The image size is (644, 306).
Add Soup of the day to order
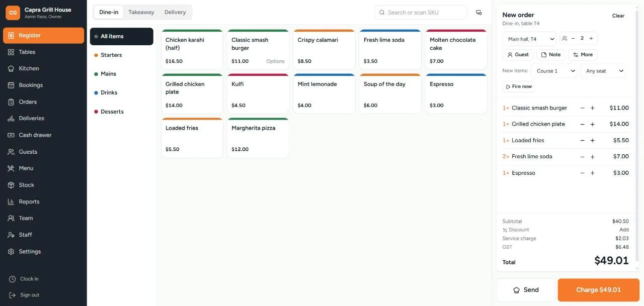(390, 93)
